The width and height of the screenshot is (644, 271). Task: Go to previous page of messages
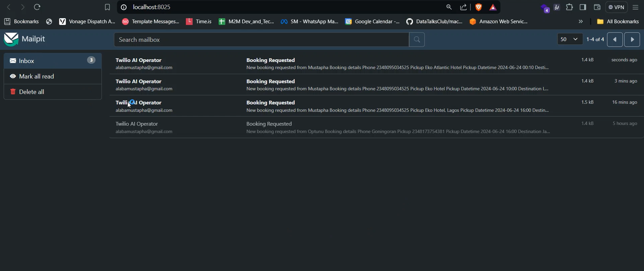tap(615, 40)
